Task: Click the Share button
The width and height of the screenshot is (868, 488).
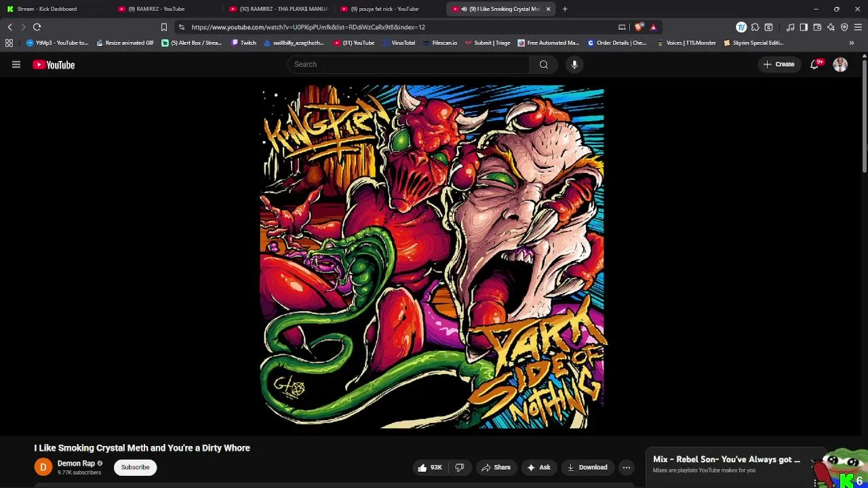Action: (x=496, y=467)
